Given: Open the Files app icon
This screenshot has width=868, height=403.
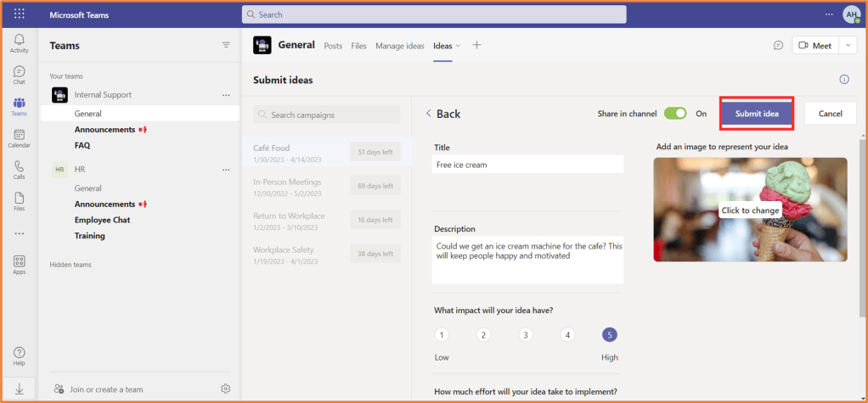Looking at the screenshot, I should click(x=19, y=201).
